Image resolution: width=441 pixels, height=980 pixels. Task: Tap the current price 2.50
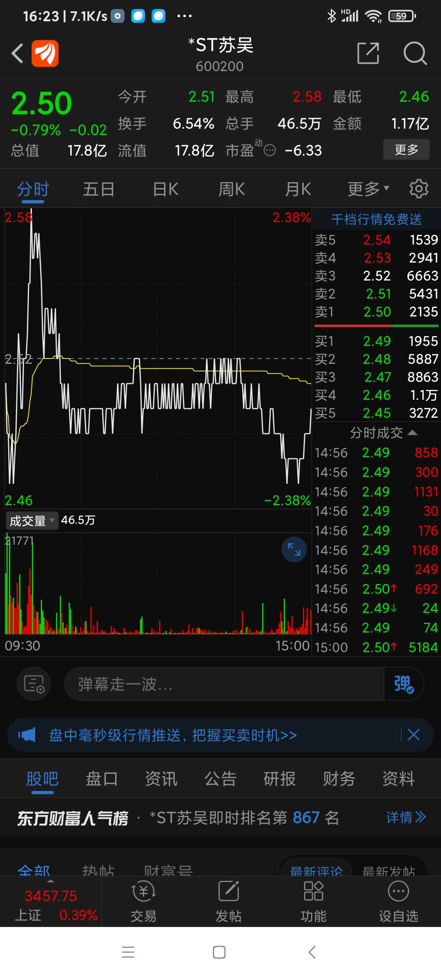[x=42, y=103]
